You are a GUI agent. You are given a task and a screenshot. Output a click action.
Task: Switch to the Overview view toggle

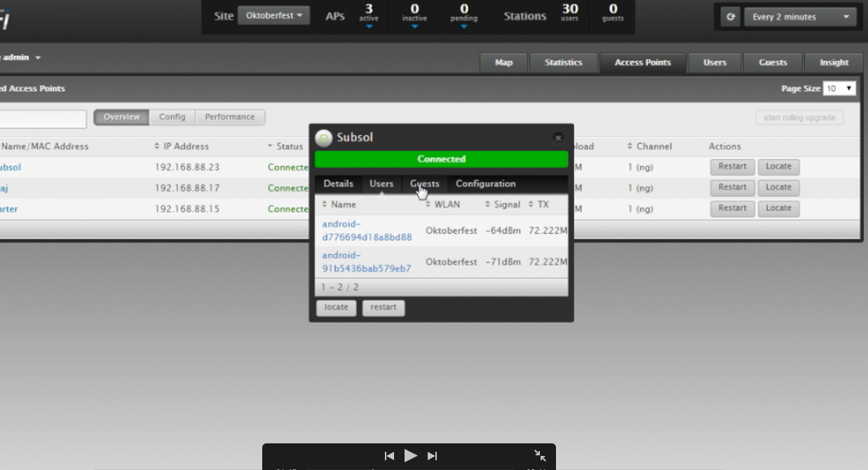(x=121, y=117)
